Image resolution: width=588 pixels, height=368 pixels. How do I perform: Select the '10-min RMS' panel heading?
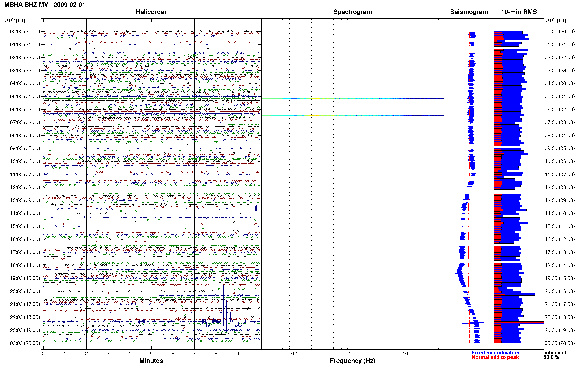tap(519, 12)
